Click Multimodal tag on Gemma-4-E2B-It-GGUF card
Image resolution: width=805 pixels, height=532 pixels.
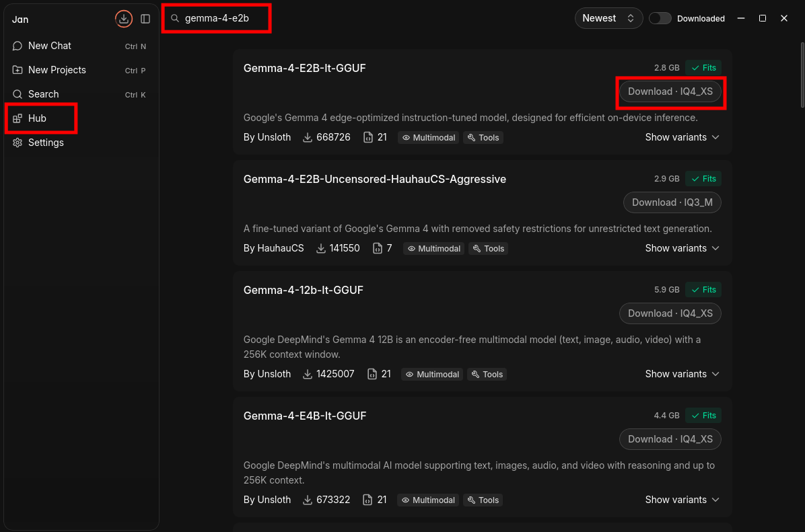(428, 137)
